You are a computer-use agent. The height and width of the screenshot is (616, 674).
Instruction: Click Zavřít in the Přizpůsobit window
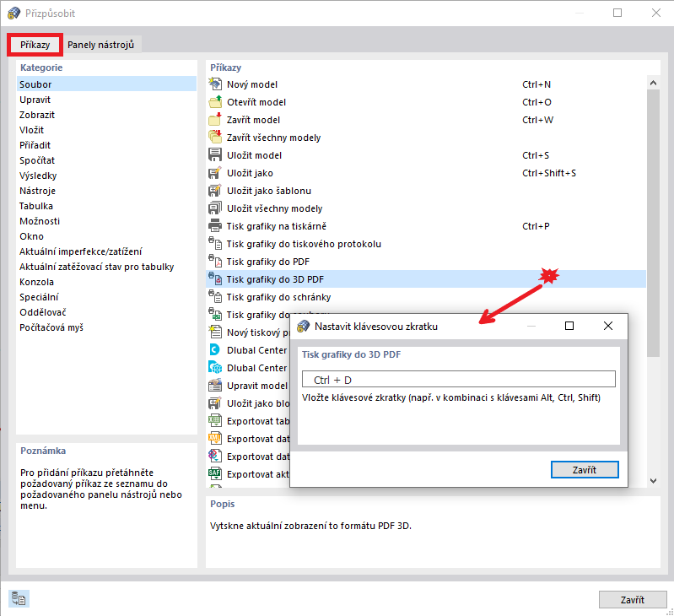pos(633,600)
